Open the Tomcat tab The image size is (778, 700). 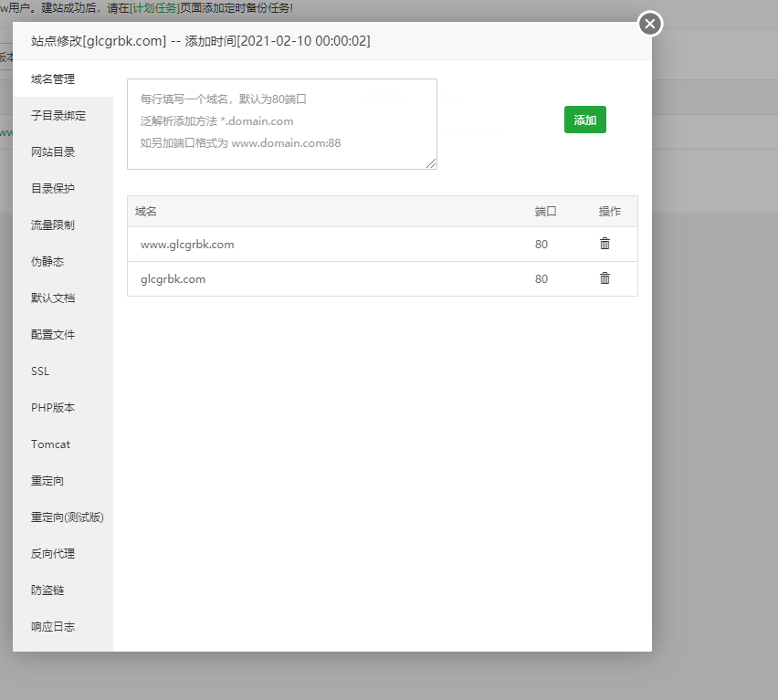click(x=63, y=444)
